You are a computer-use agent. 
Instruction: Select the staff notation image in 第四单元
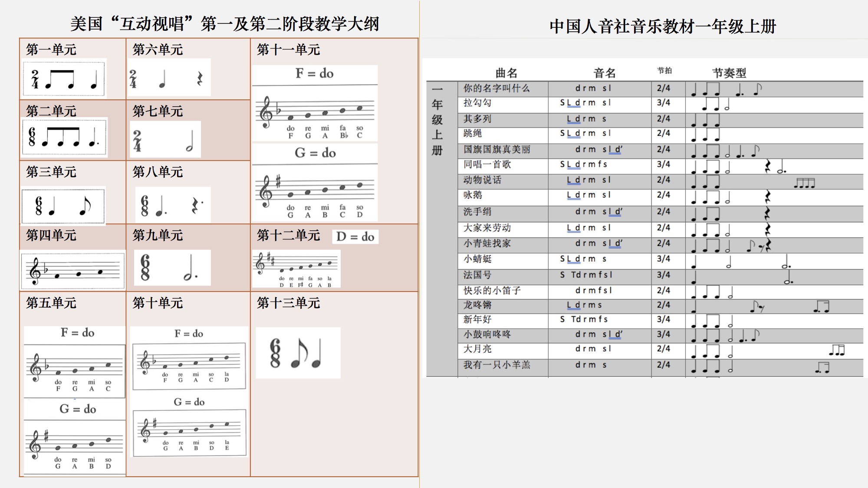pos(73,271)
